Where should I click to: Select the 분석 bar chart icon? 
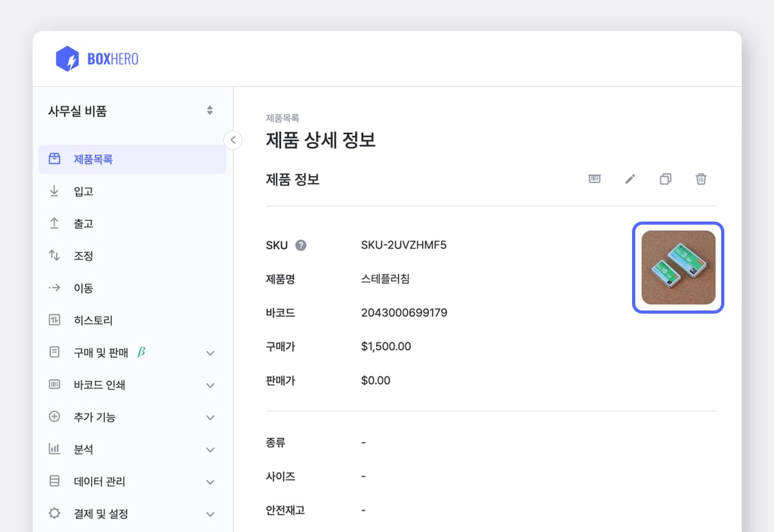click(x=54, y=449)
